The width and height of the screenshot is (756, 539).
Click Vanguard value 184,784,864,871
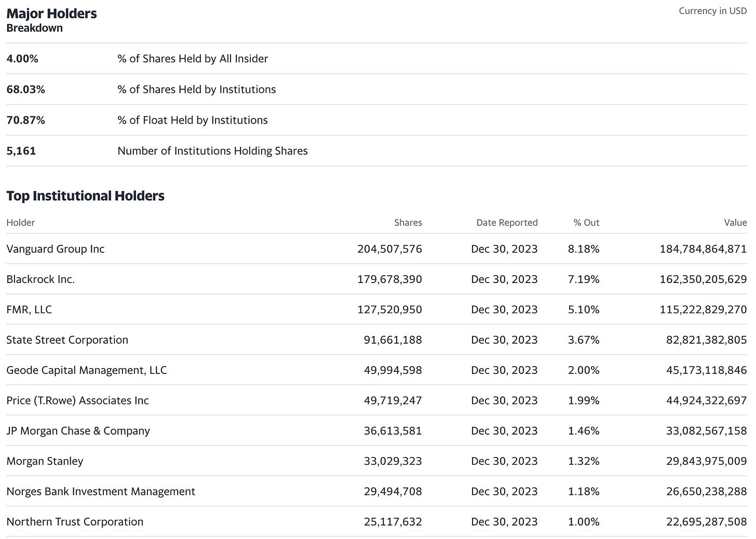pos(703,249)
